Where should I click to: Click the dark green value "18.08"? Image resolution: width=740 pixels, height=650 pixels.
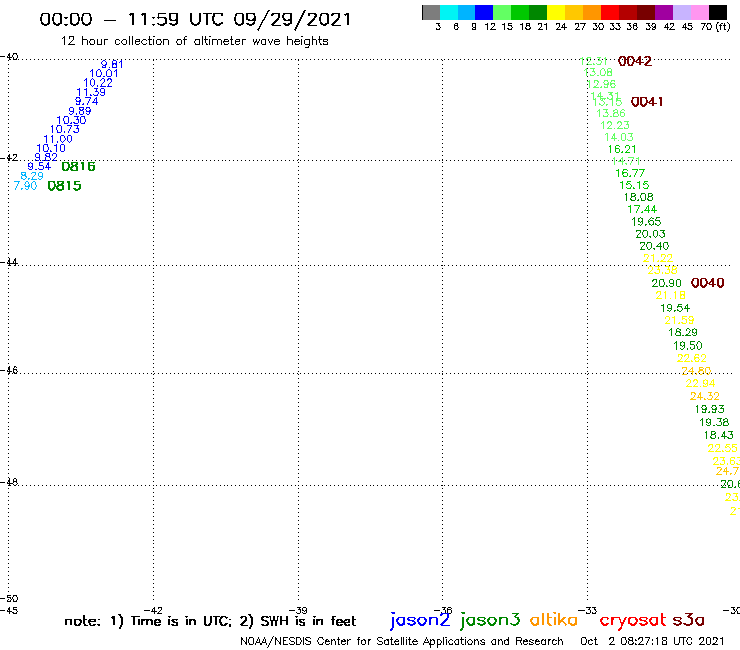tap(639, 197)
